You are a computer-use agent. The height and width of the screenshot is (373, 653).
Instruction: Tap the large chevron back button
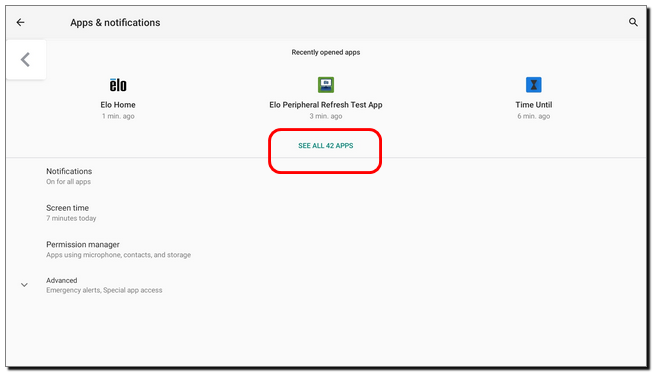coord(26,60)
